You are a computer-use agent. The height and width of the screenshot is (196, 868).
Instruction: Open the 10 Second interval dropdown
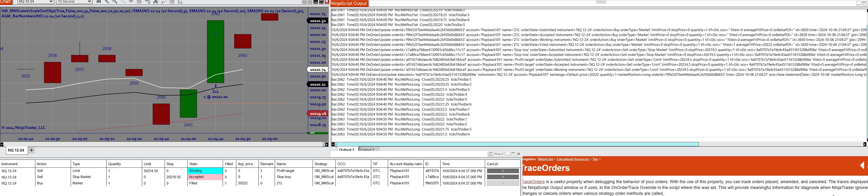click(x=74, y=2)
